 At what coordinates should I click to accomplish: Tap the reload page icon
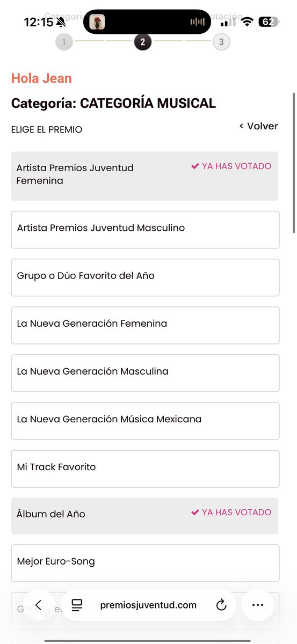pyautogui.click(x=221, y=605)
